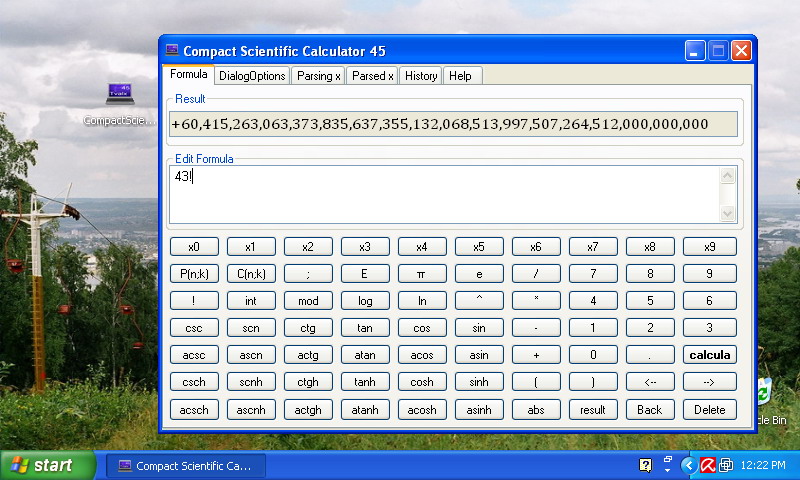Open the Recycle Bin on the desktop
Screen dimensions: 800x480
click(x=764, y=393)
